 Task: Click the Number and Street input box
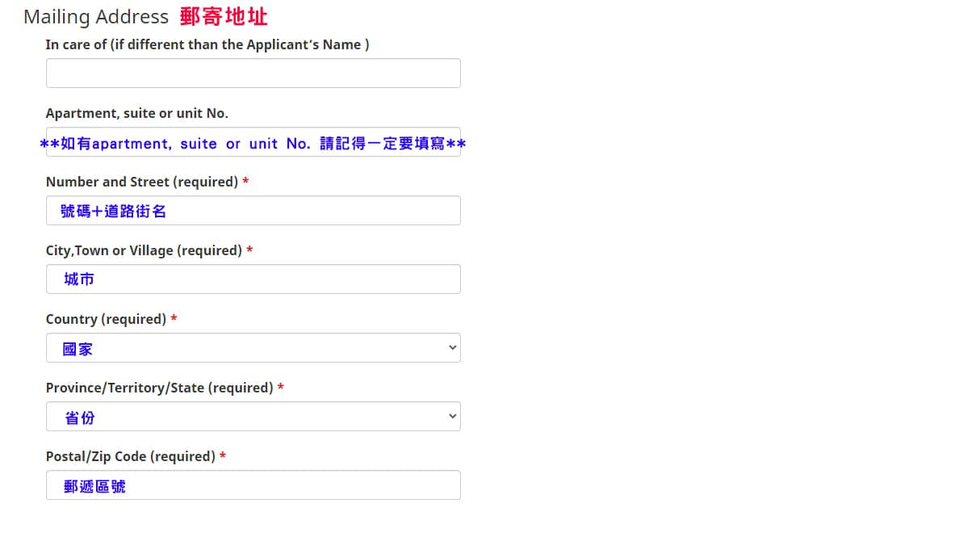click(x=253, y=210)
